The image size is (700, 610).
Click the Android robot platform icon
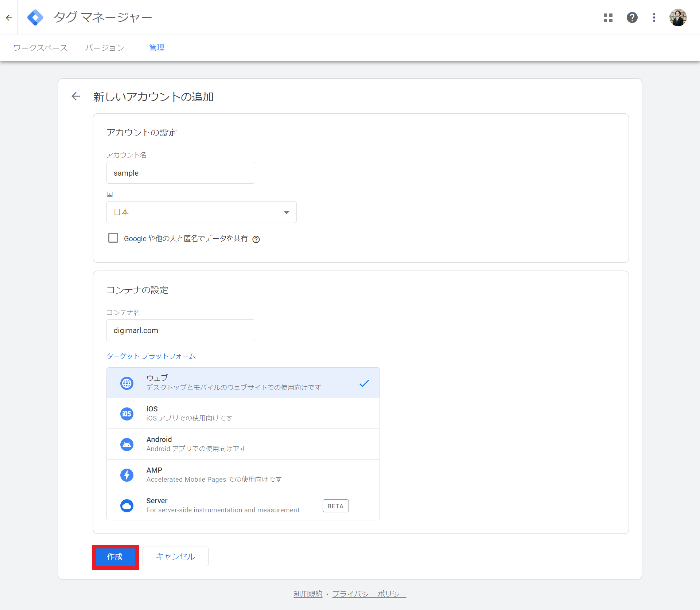[x=127, y=445]
